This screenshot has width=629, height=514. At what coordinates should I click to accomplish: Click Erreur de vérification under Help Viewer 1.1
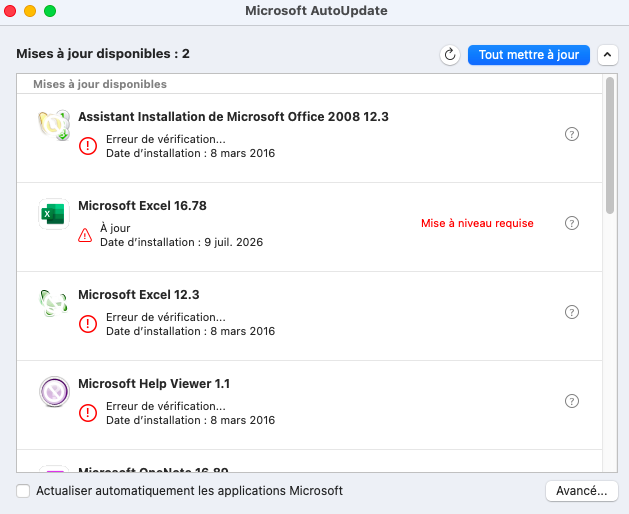pyautogui.click(x=166, y=406)
